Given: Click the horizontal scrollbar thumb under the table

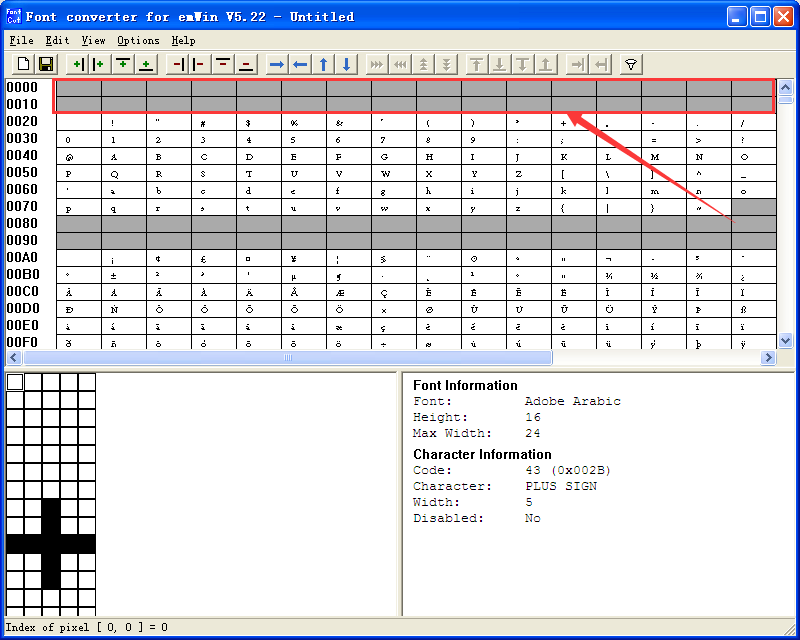Looking at the screenshot, I should pos(288,358).
